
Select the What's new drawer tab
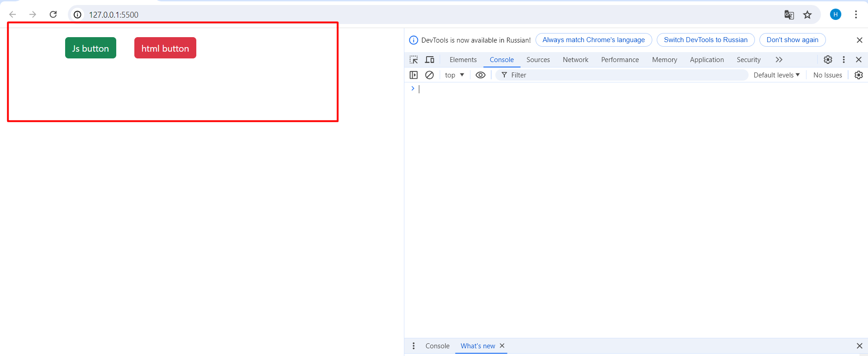(x=478, y=346)
